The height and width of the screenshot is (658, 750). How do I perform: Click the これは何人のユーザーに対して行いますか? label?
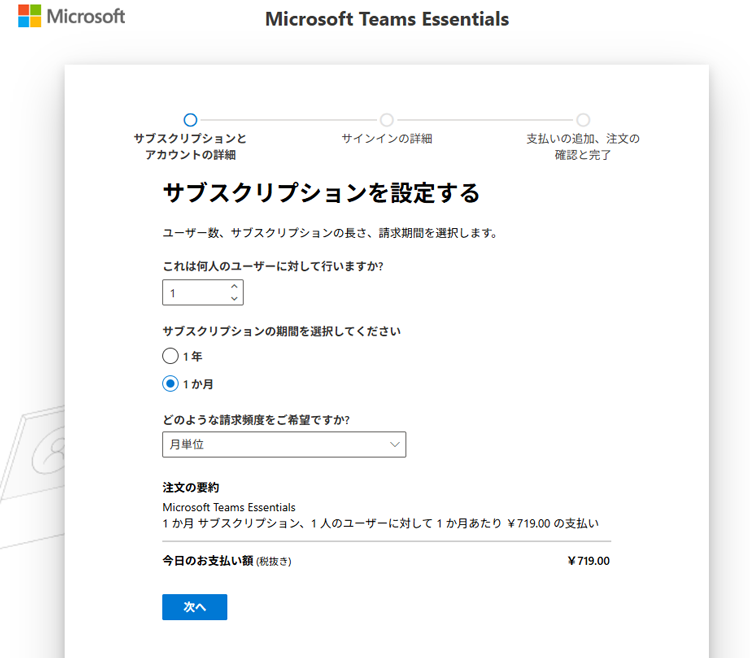click(273, 266)
